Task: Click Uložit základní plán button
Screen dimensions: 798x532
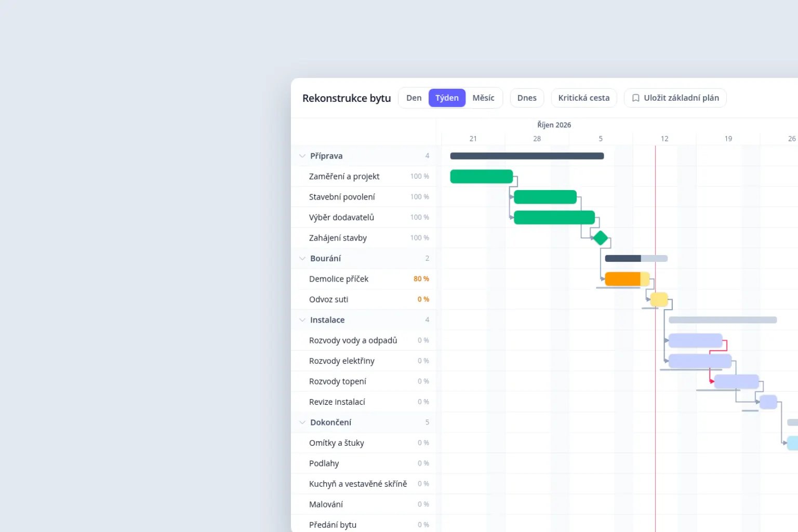Action: point(675,98)
